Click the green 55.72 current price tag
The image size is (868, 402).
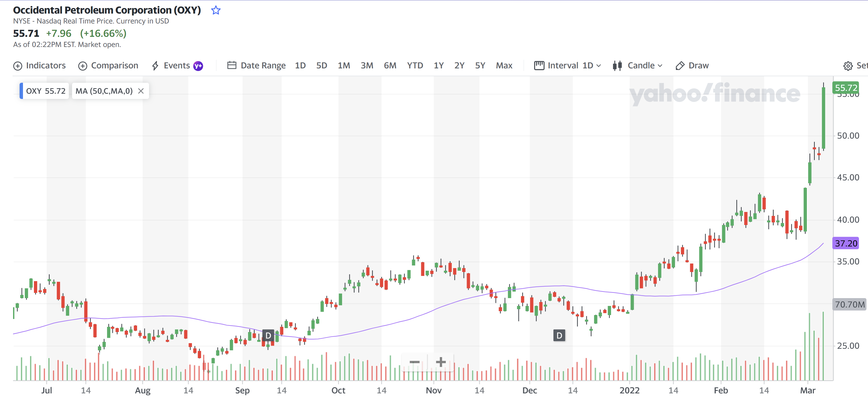tap(846, 88)
